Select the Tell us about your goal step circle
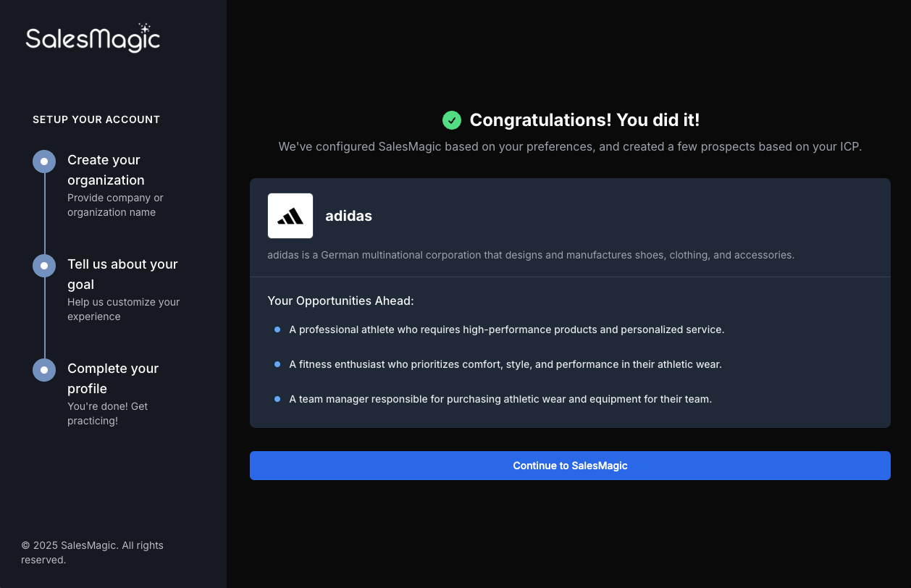 coord(44,266)
